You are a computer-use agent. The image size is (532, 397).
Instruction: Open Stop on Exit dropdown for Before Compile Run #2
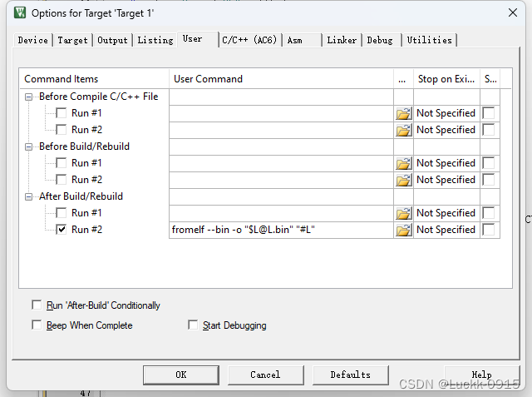[x=446, y=130]
